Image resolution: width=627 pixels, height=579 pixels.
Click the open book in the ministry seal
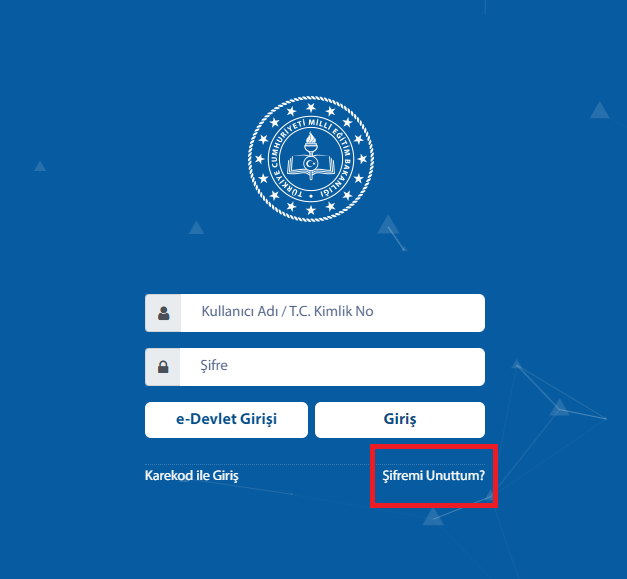pyautogui.click(x=311, y=165)
